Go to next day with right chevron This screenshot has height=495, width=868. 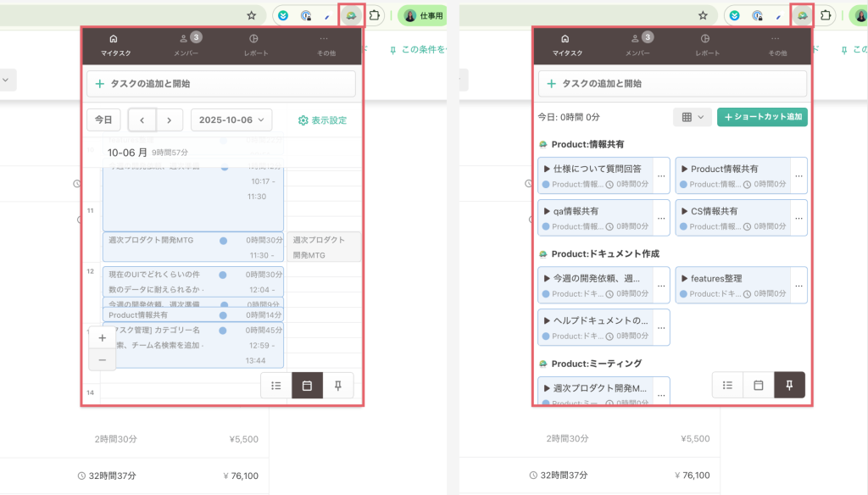click(170, 120)
